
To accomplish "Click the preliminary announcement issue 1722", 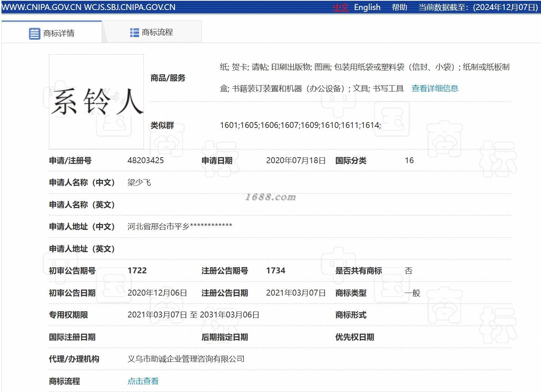I will [x=137, y=271].
